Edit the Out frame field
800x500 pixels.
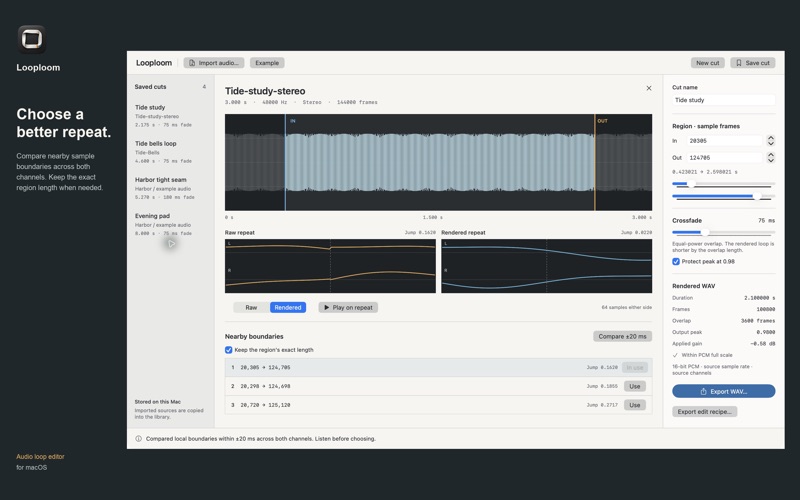coord(724,158)
